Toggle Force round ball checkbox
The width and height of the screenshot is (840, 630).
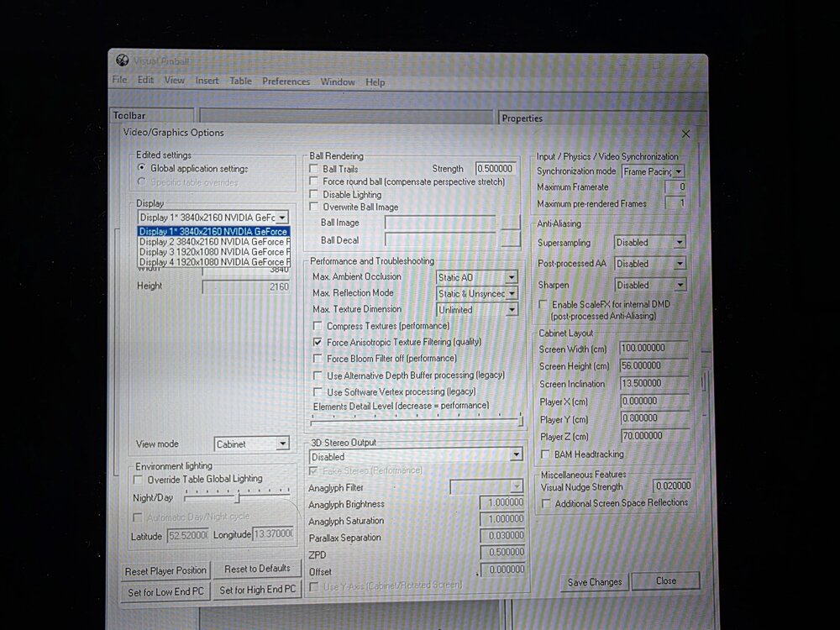[314, 181]
